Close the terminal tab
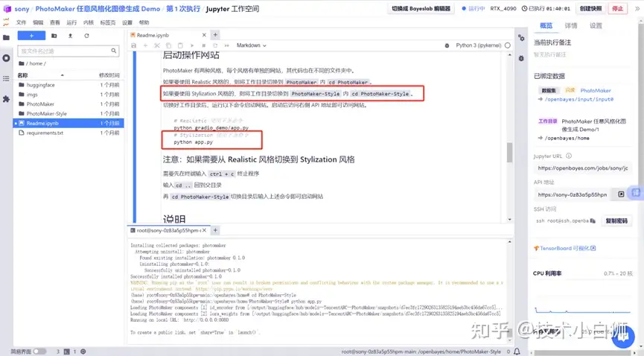 pos(204,231)
